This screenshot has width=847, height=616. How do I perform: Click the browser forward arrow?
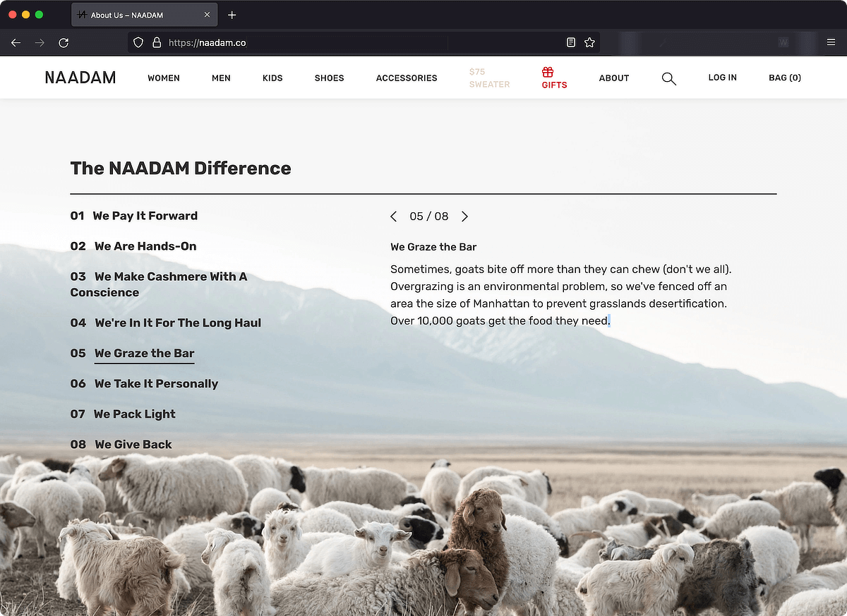pyautogui.click(x=40, y=42)
